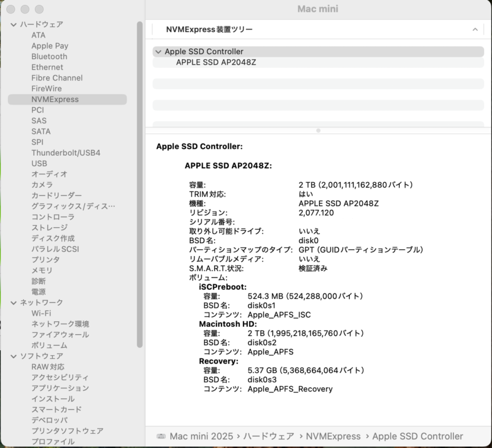Screen dimensions: 492x448
Task: Select SATA in the sidebar
Action: 41,132
